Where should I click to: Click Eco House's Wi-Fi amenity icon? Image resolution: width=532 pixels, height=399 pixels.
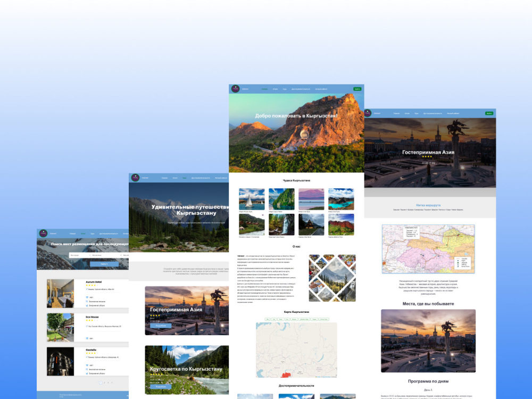click(87, 338)
